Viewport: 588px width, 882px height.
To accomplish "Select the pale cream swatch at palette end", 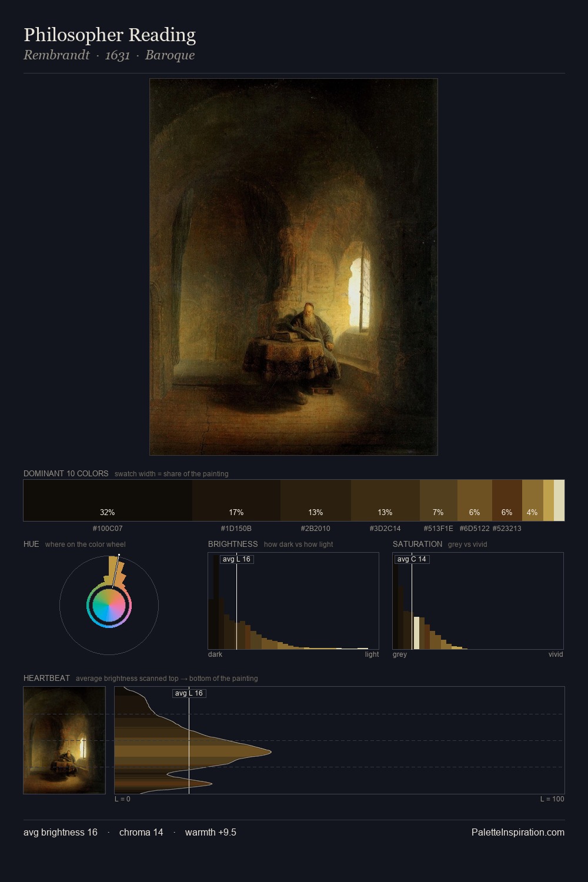I will [559, 500].
